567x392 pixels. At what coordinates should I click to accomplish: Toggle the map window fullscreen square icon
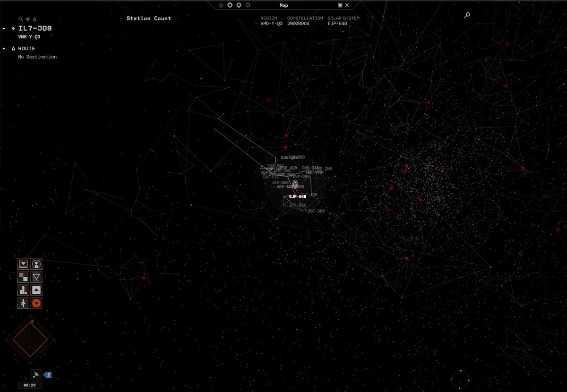(x=340, y=5)
